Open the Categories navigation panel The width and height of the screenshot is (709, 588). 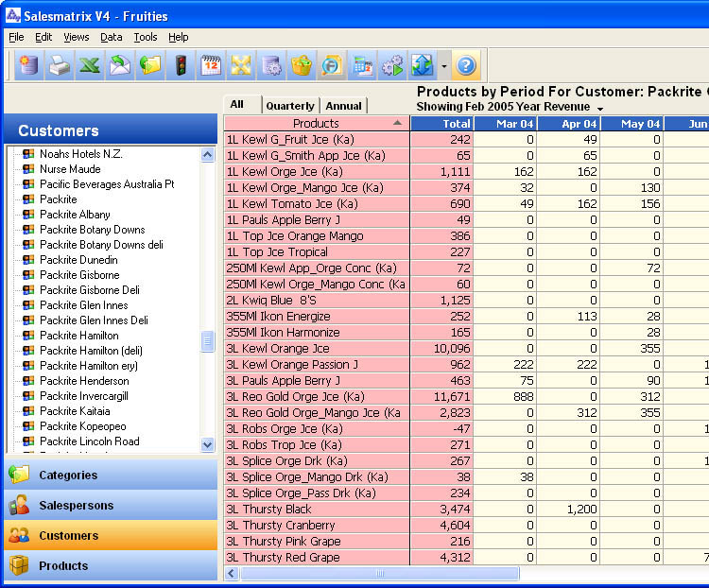(111, 475)
